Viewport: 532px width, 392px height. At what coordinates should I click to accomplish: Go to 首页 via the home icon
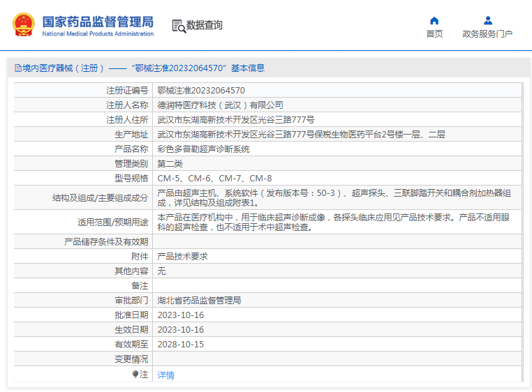(434, 21)
